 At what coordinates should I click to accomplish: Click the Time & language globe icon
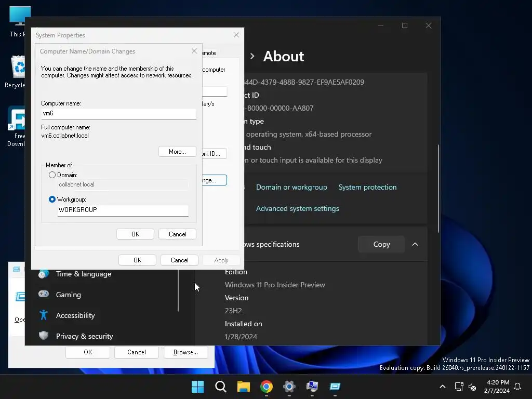(x=44, y=274)
